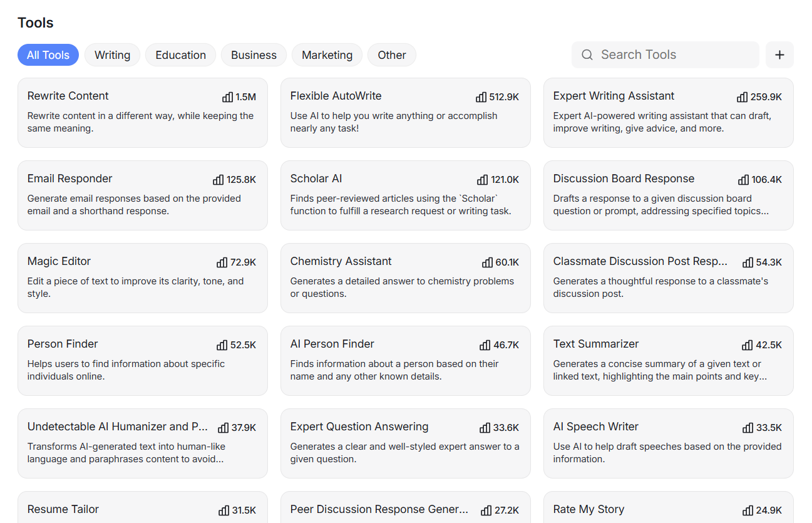Click usage chart icon on Peer Discussion Response

[486, 510]
